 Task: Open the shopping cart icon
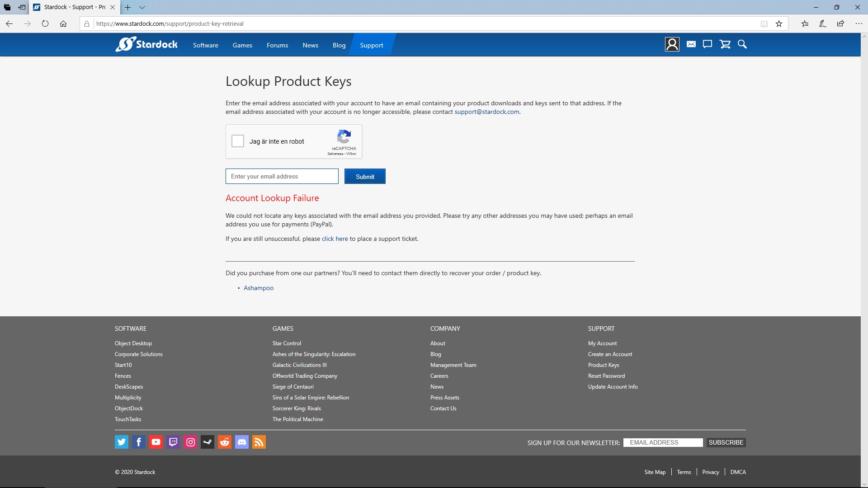point(725,44)
